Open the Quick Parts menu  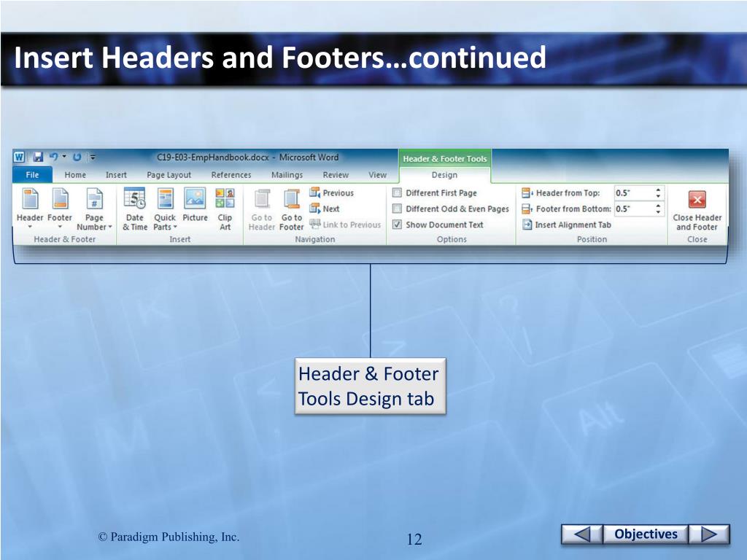tap(165, 209)
